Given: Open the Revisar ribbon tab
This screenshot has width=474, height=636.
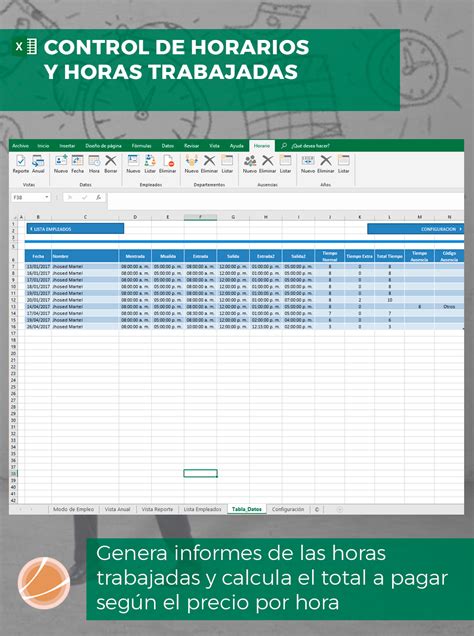Looking at the screenshot, I should [x=191, y=146].
